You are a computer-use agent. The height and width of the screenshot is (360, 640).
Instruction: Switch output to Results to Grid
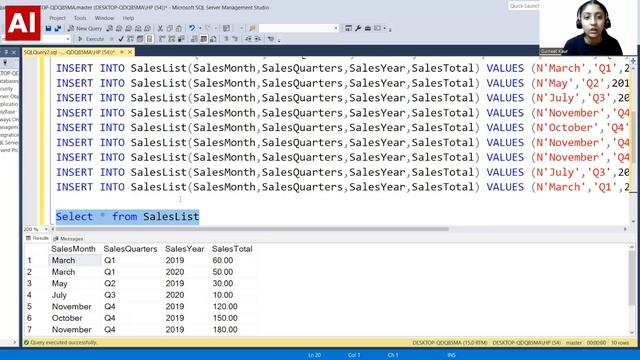coord(203,39)
